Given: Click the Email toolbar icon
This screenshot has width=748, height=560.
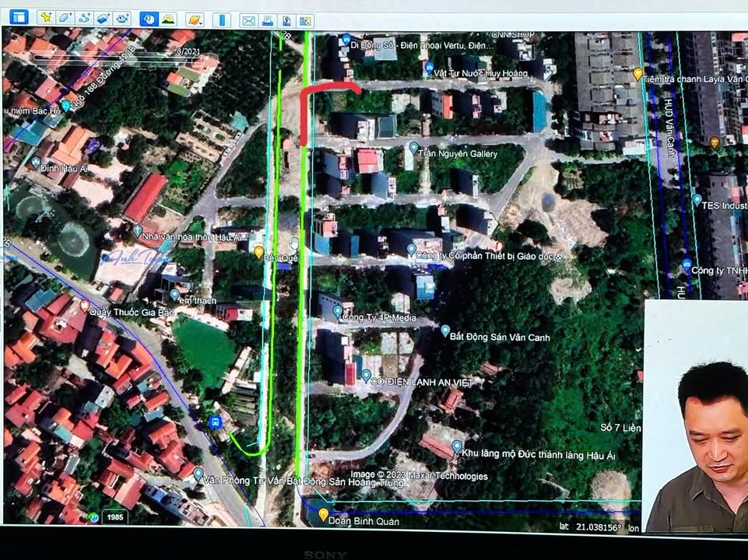Looking at the screenshot, I should click(x=248, y=19).
